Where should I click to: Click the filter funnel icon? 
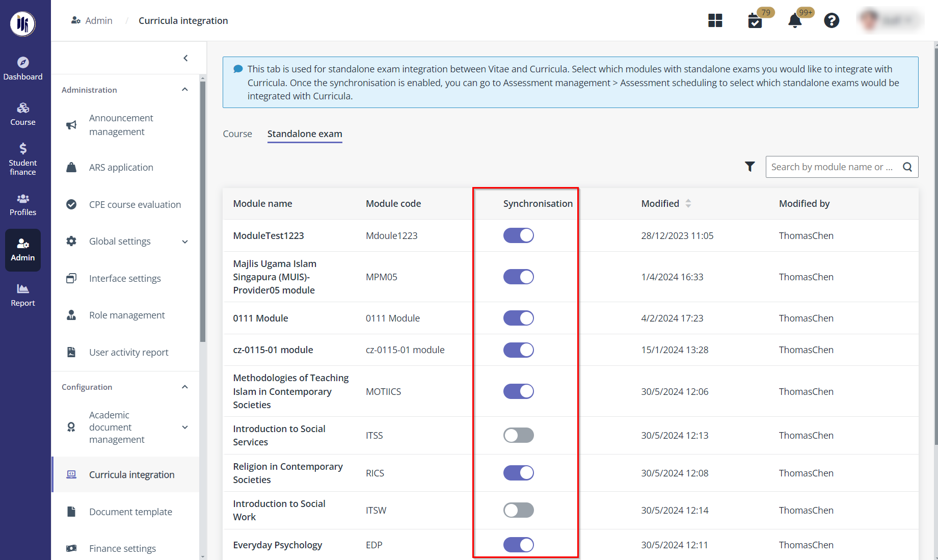pos(749,167)
